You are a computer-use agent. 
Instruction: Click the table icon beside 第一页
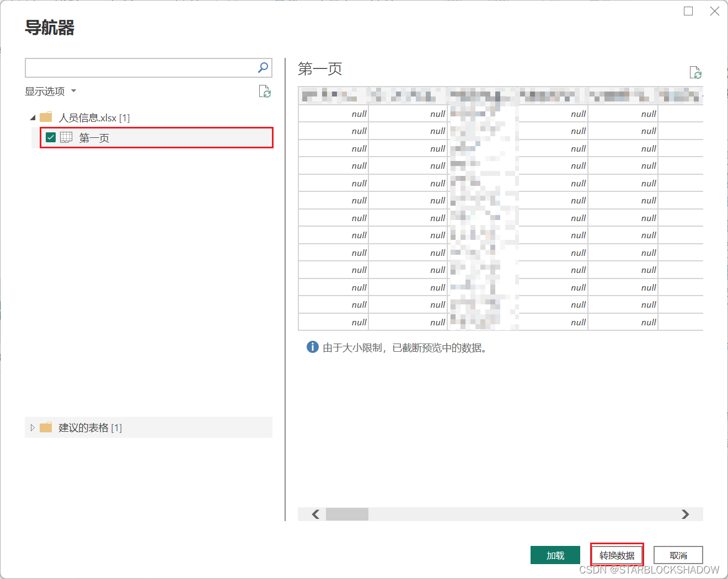coord(66,137)
